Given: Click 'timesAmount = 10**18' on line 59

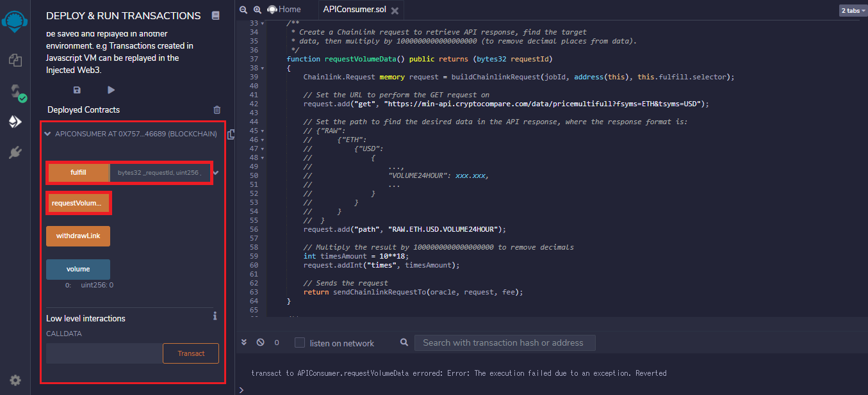Looking at the screenshot, I should (363, 256).
